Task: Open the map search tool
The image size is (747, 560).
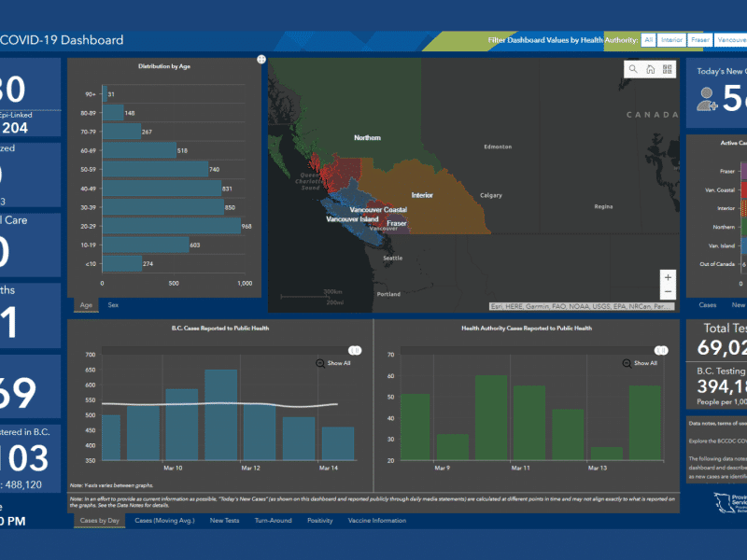Action: tap(634, 69)
